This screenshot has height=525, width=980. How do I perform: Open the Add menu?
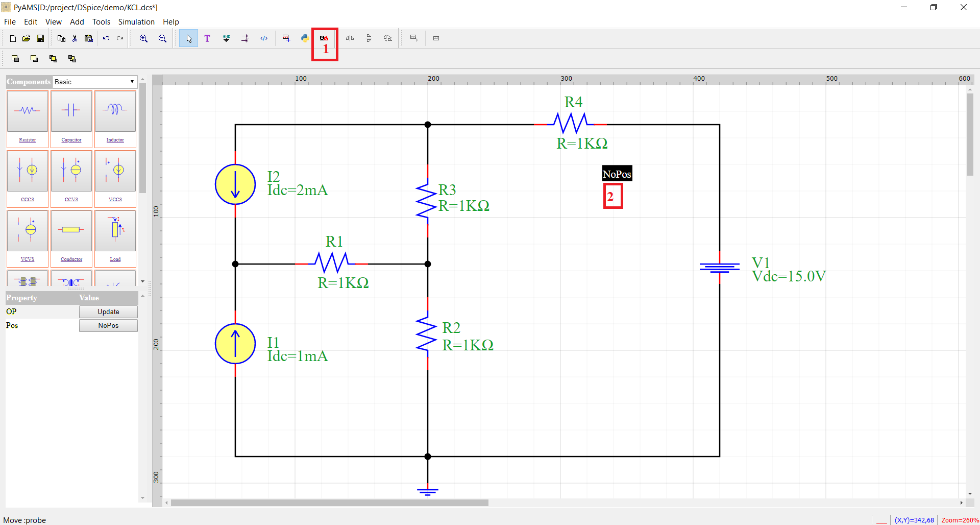pos(77,22)
